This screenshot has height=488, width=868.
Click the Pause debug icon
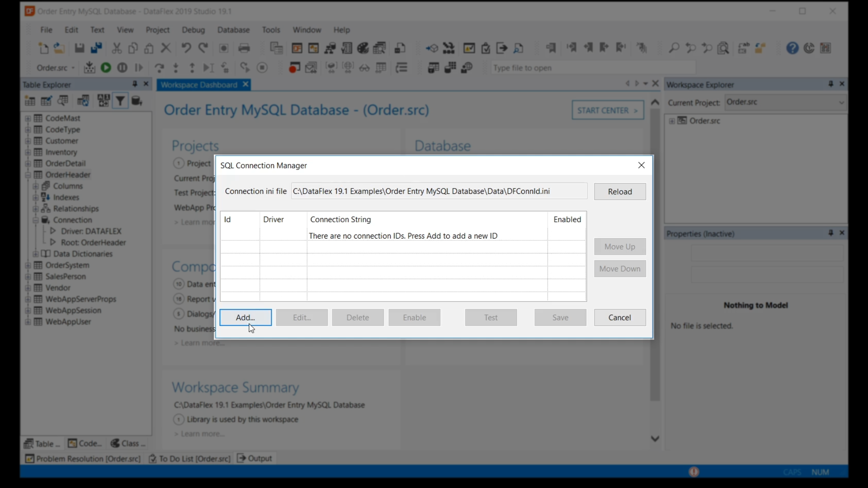122,68
